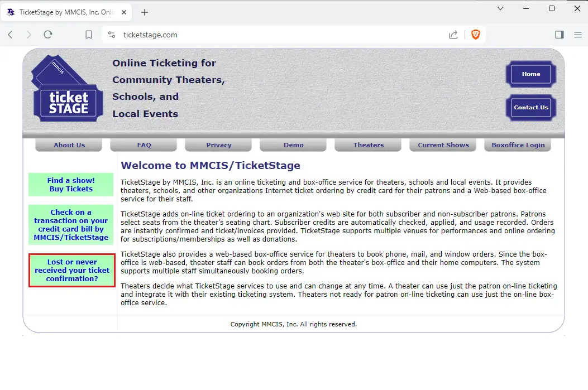The image size is (588, 390).
Task: Maximize the browser window
Action: [x=552, y=8]
